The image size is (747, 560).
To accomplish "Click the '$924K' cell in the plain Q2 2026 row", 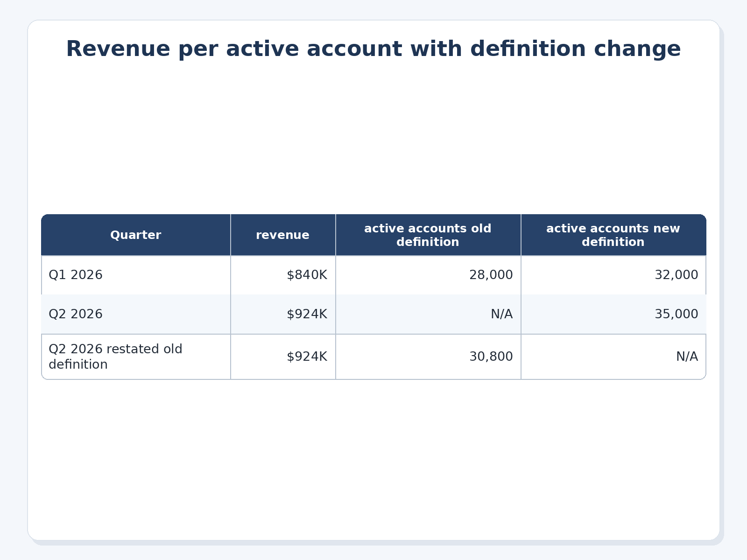I will point(283,315).
